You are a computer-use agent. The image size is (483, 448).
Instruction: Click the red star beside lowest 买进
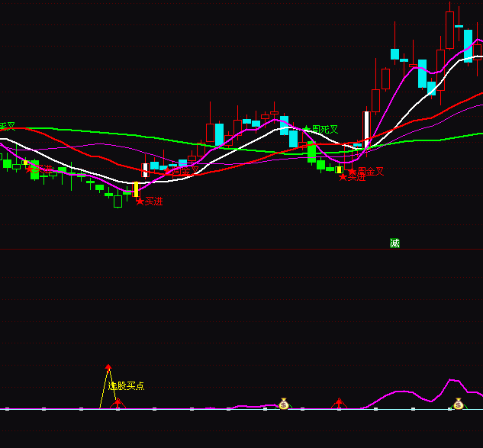point(140,201)
